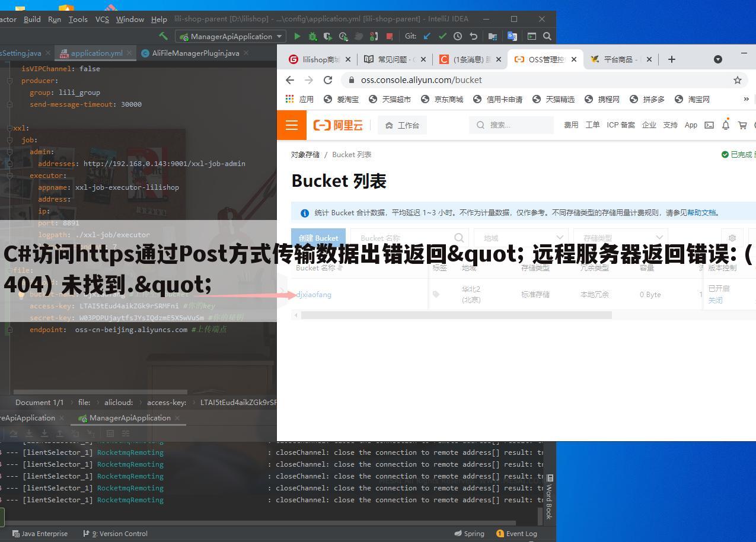Open the Aliyun 工作台 button
756x542 pixels.
click(x=402, y=125)
